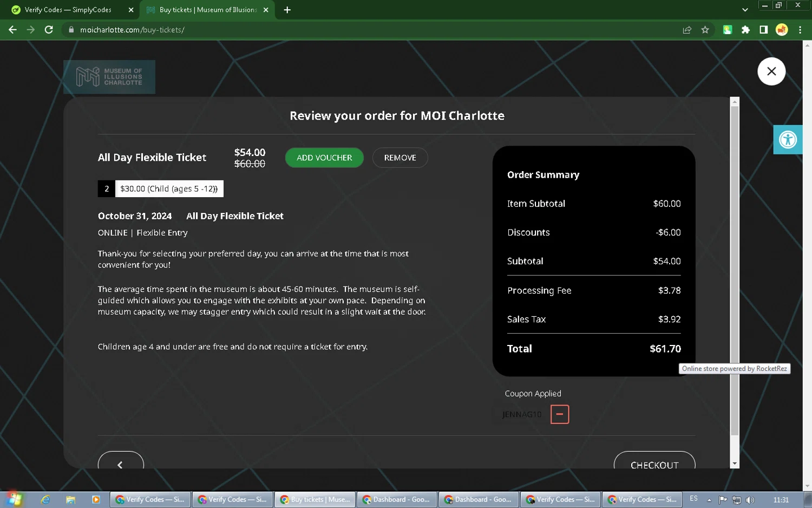Click the 11:31 taskbar clock
Viewport: 812px width, 508px height.
tap(781, 500)
